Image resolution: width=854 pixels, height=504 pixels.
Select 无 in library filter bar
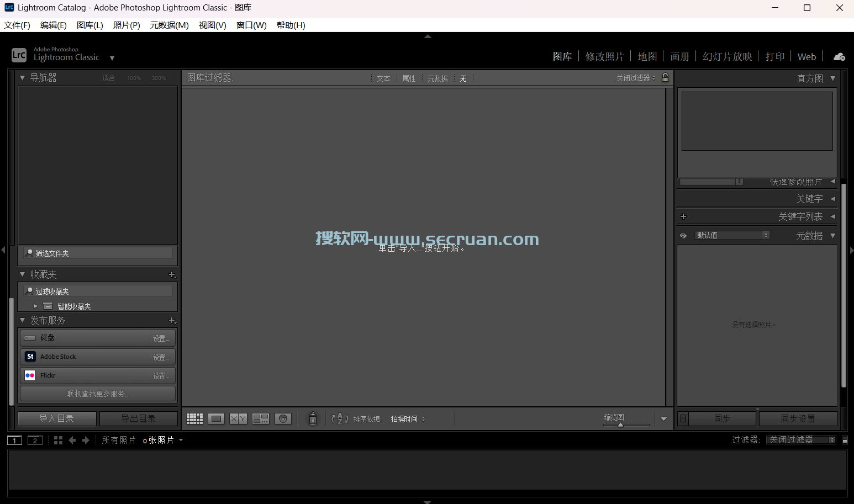point(463,78)
